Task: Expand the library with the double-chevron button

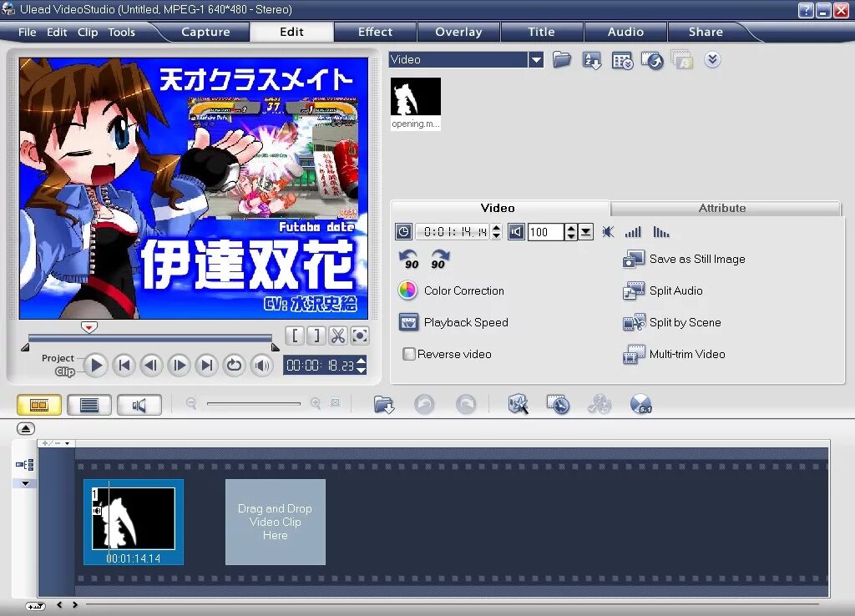Action: 712,59
